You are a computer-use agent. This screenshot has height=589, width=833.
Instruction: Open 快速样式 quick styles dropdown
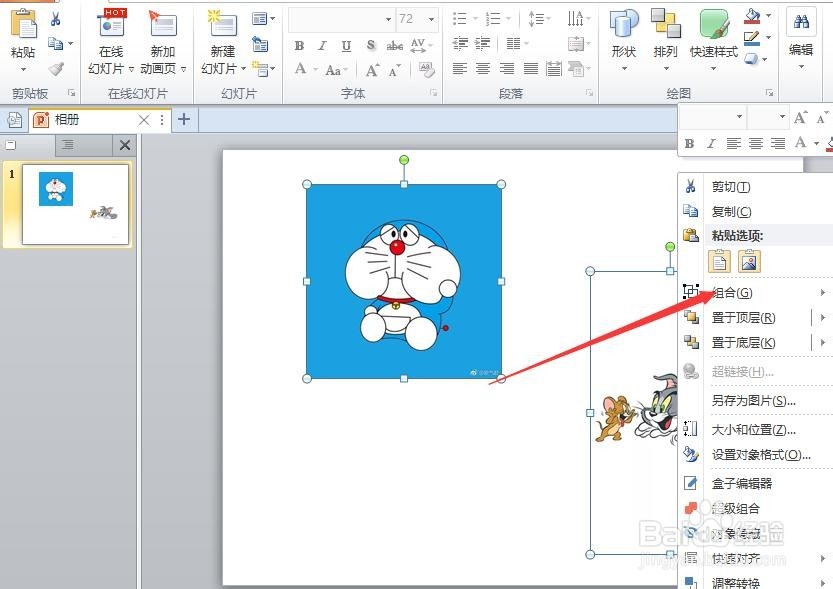[x=713, y=39]
